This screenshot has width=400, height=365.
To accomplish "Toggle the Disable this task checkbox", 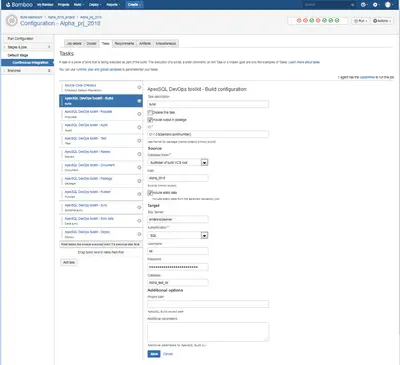I will [x=150, y=113].
